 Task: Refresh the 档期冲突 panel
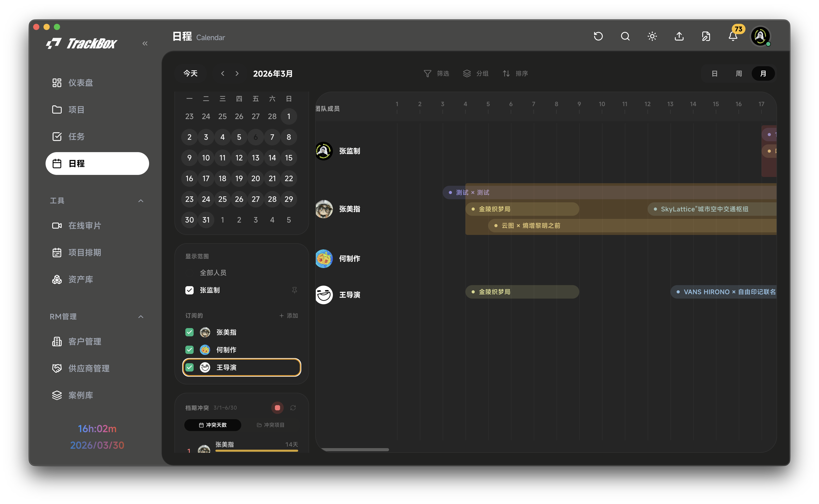point(293,408)
